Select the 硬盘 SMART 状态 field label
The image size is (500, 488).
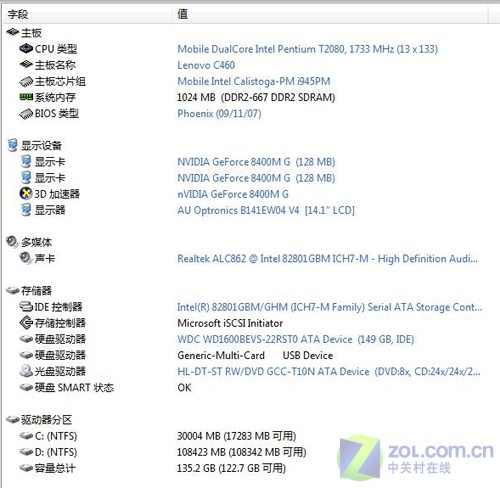[x=74, y=388]
